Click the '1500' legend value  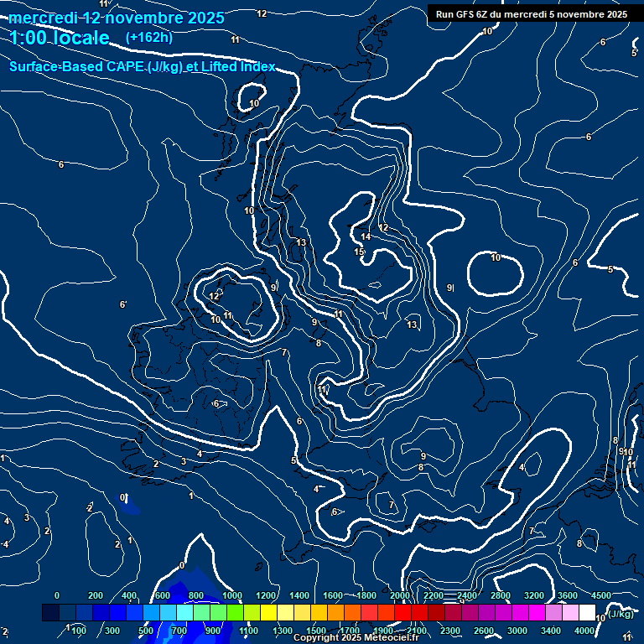316,631
